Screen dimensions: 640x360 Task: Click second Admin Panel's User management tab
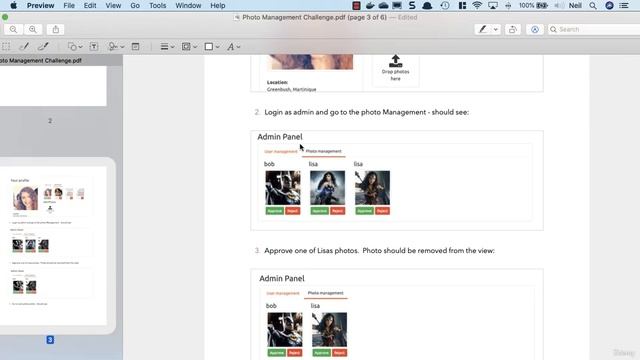point(283,293)
